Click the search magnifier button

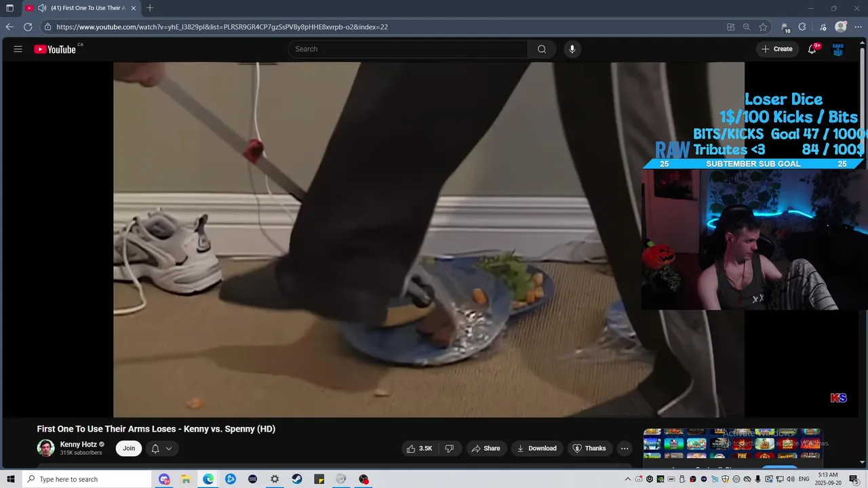tap(542, 49)
